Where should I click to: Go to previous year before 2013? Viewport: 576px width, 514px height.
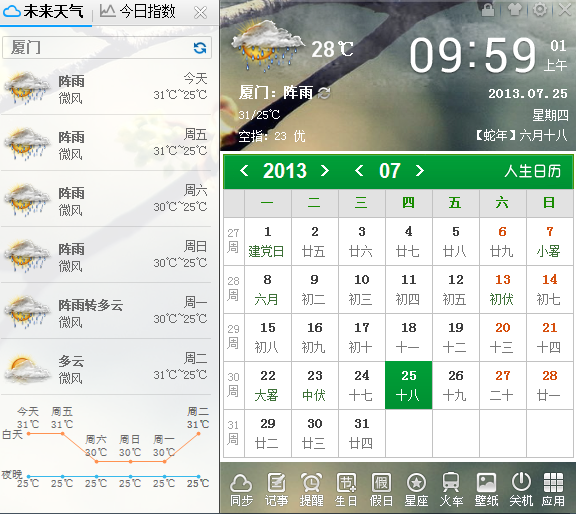point(244,170)
